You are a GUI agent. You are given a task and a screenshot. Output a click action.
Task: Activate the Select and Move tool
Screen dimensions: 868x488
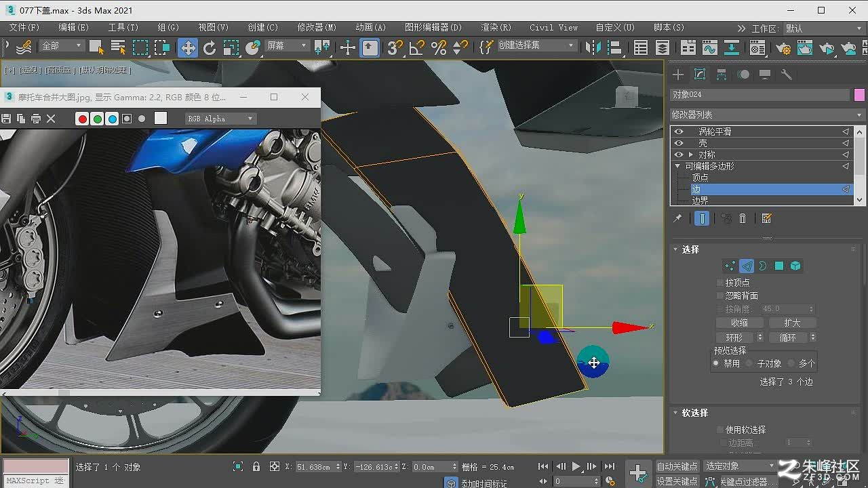coord(188,47)
